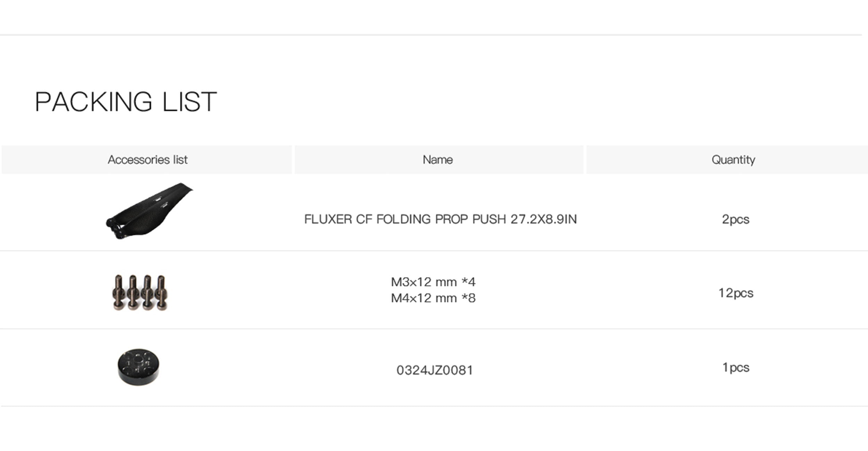Click the folding propeller product image
The width and height of the screenshot is (868, 451).
(x=149, y=211)
